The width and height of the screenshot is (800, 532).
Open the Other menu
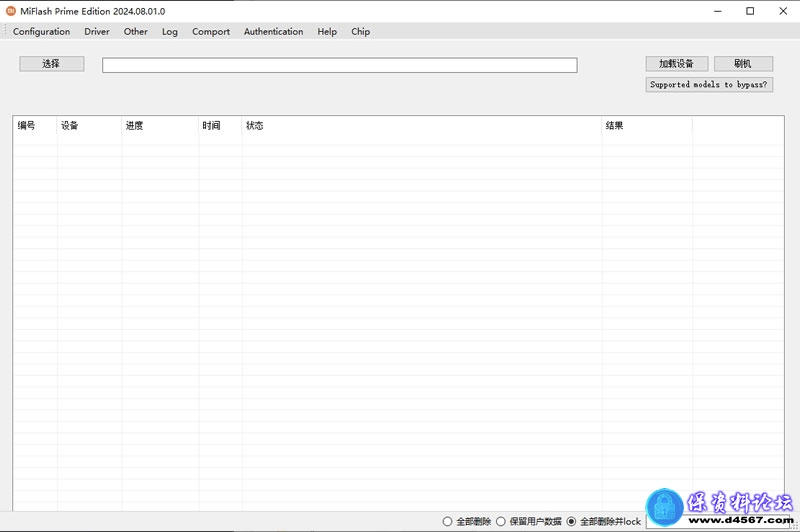pos(136,32)
